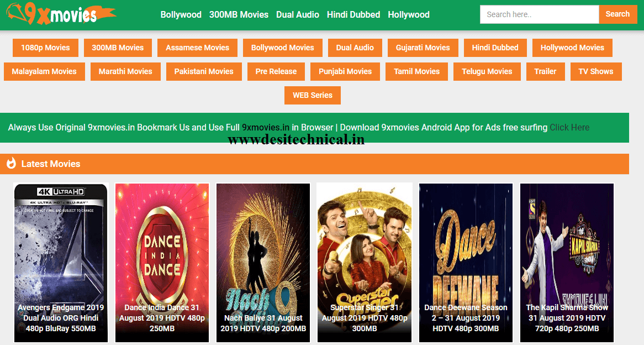
Task: Browse the Marathi Movies category
Action: (125, 71)
